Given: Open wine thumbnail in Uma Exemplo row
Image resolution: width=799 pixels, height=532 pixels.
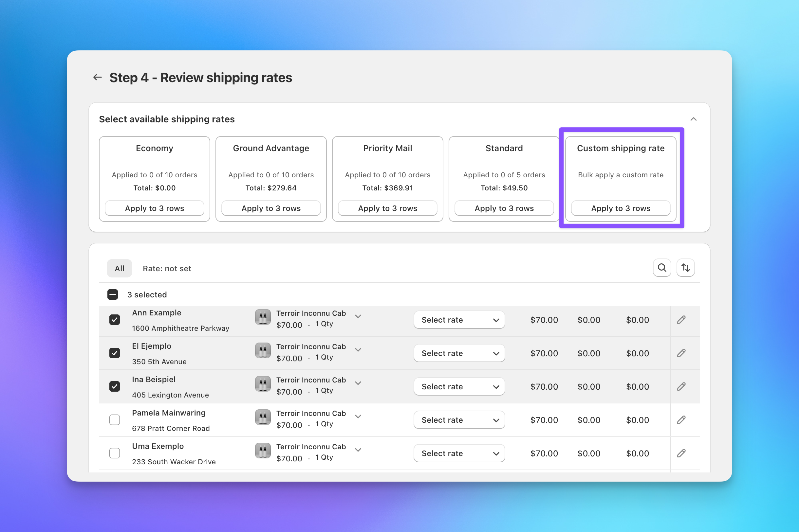Looking at the screenshot, I should click(x=263, y=451).
